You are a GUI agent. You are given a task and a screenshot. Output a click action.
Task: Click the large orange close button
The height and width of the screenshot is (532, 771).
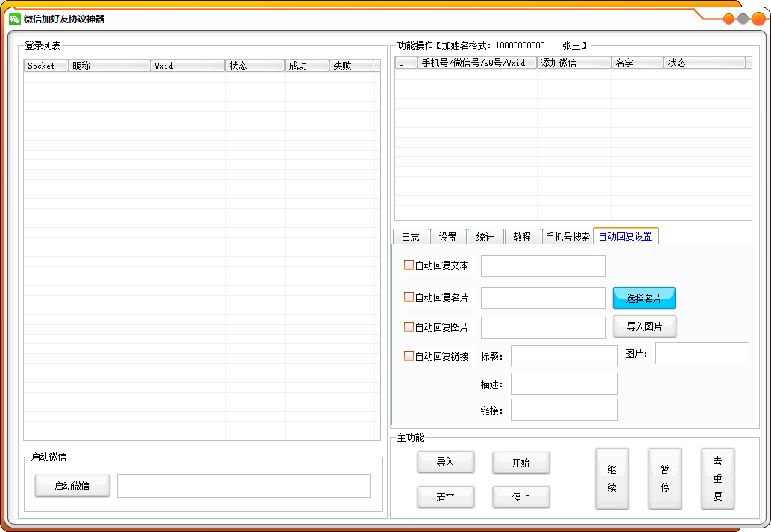(759, 19)
